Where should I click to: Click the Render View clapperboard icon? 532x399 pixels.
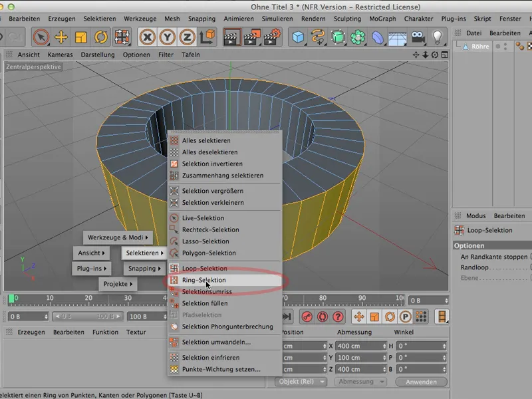pyautogui.click(x=231, y=38)
